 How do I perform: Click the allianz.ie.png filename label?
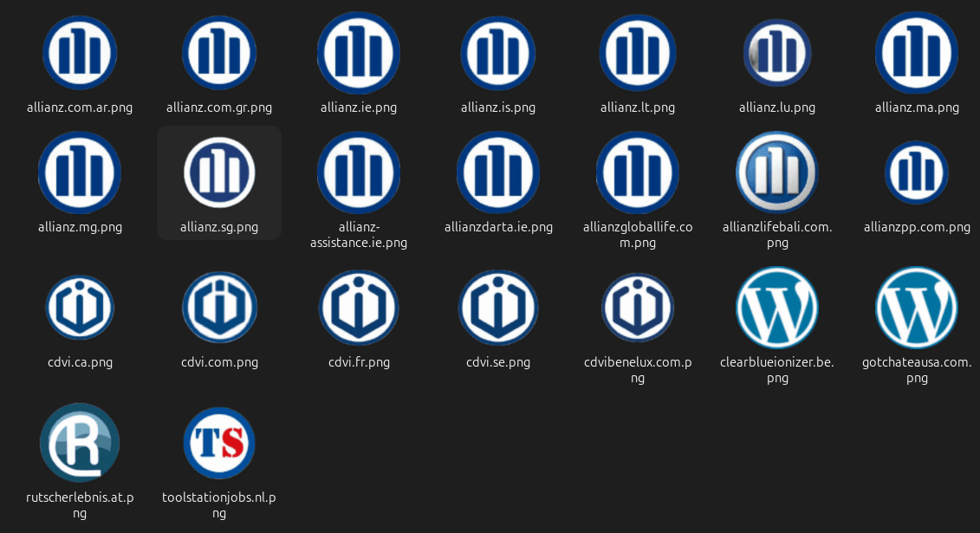click(359, 107)
